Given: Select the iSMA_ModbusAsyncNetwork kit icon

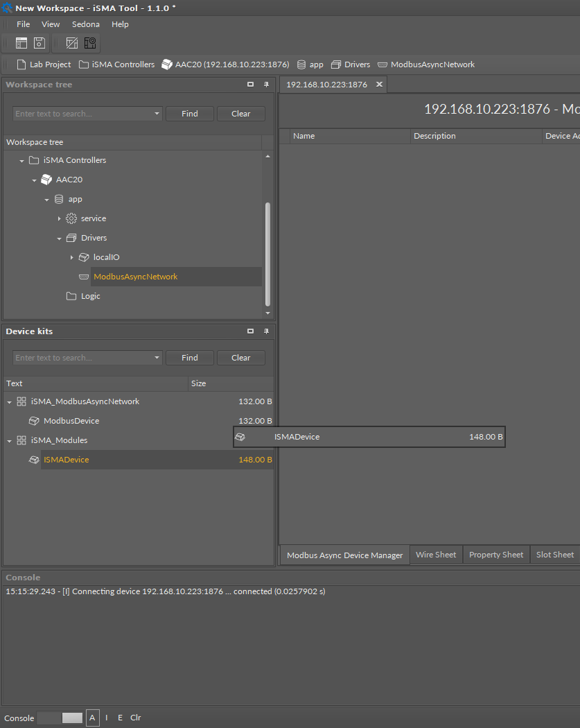Looking at the screenshot, I should click(x=21, y=401).
